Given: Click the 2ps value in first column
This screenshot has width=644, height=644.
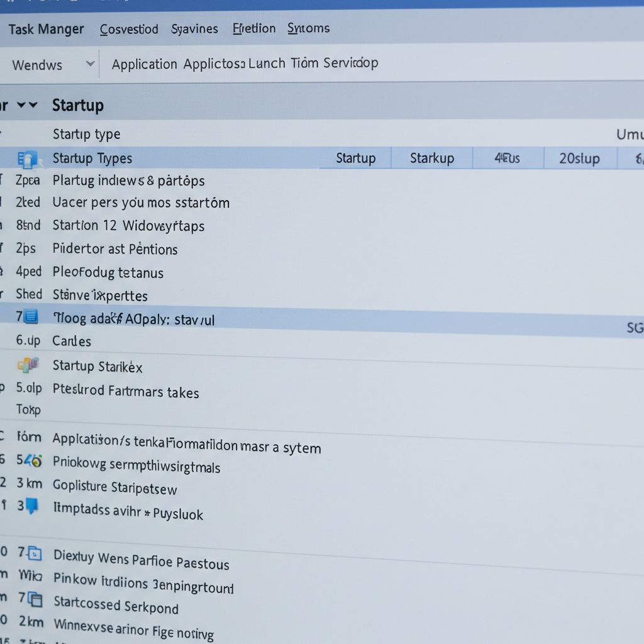Looking at the screenshot, I should pyautogui.click(x=25, y=248).
